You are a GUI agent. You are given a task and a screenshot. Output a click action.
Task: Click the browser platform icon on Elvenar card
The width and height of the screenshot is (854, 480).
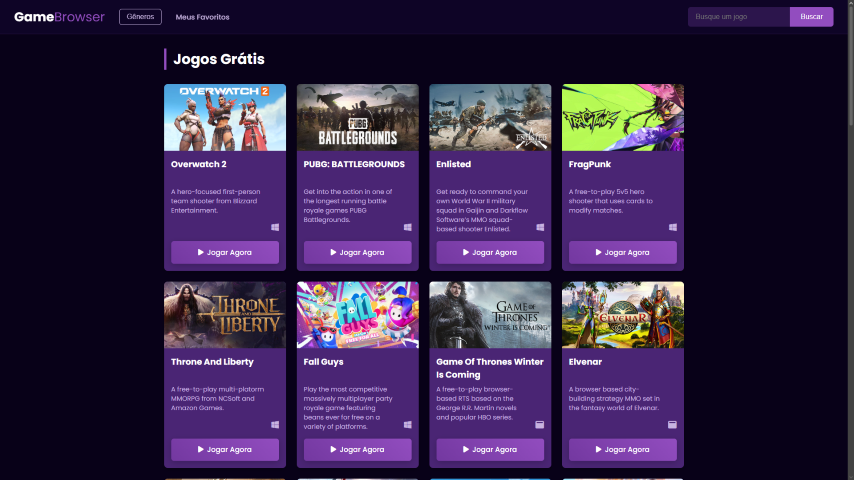[673, 424]
